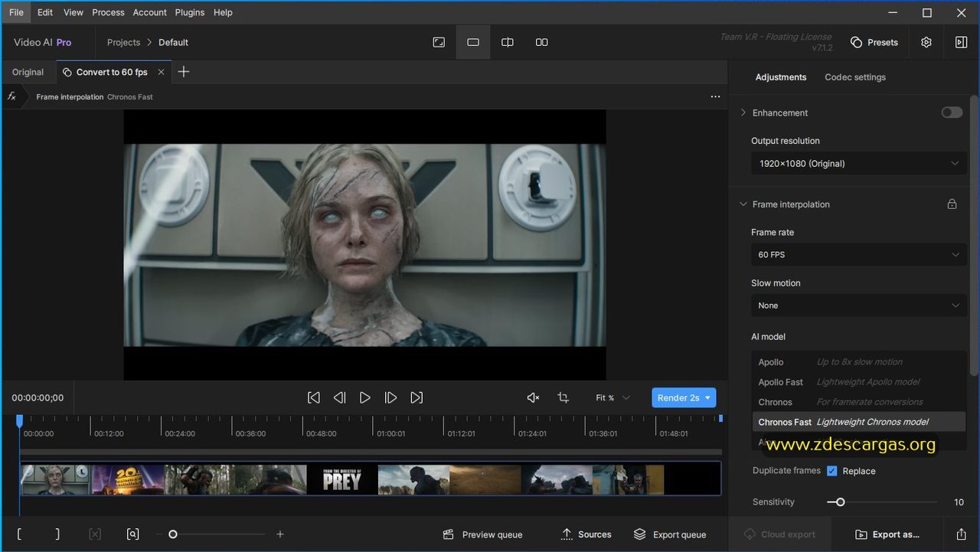The width and height of the screenshot is (980, 552).
Task: Click the Default project breadcrumb
Action: coord(173,42)
